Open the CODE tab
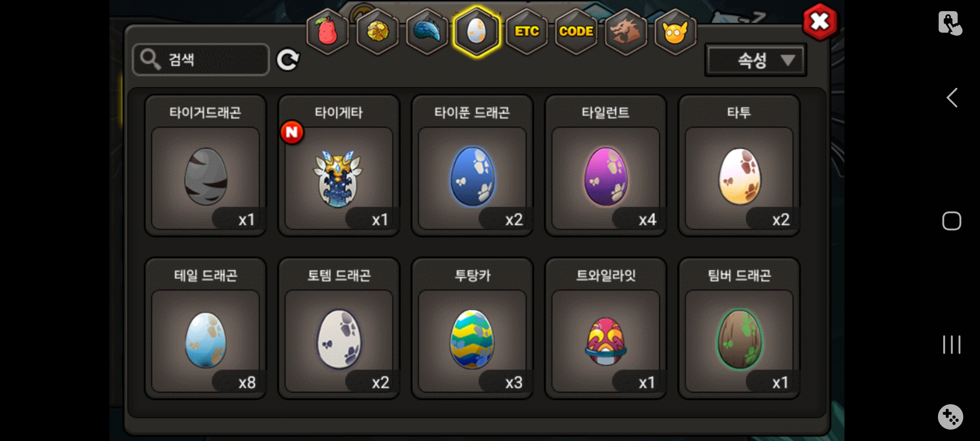This screenshot has width=980, height=441. pyautogui.click(x=576, y=32)
